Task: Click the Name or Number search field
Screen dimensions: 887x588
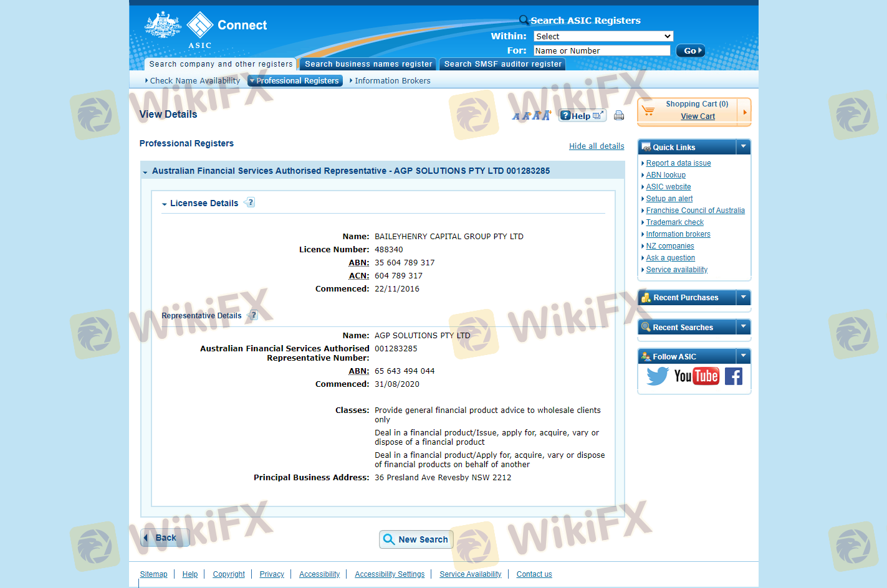Action: 602,50
